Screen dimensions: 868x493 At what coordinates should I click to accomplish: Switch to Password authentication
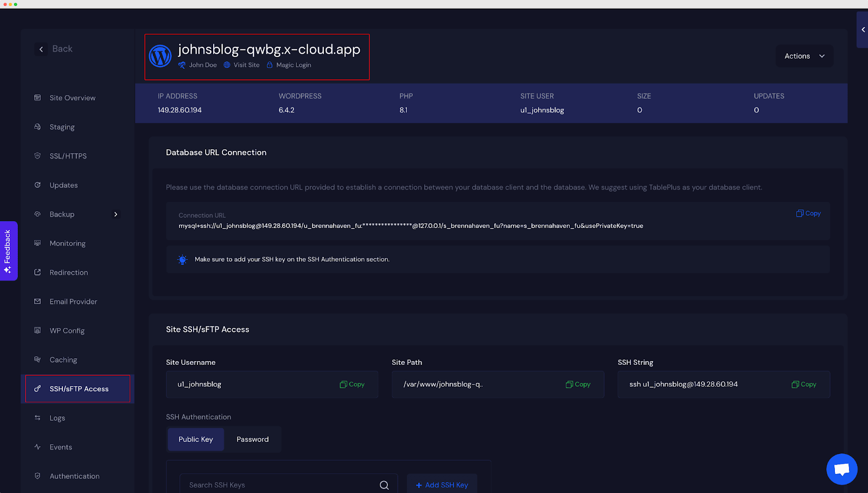(x=252, y=439)
